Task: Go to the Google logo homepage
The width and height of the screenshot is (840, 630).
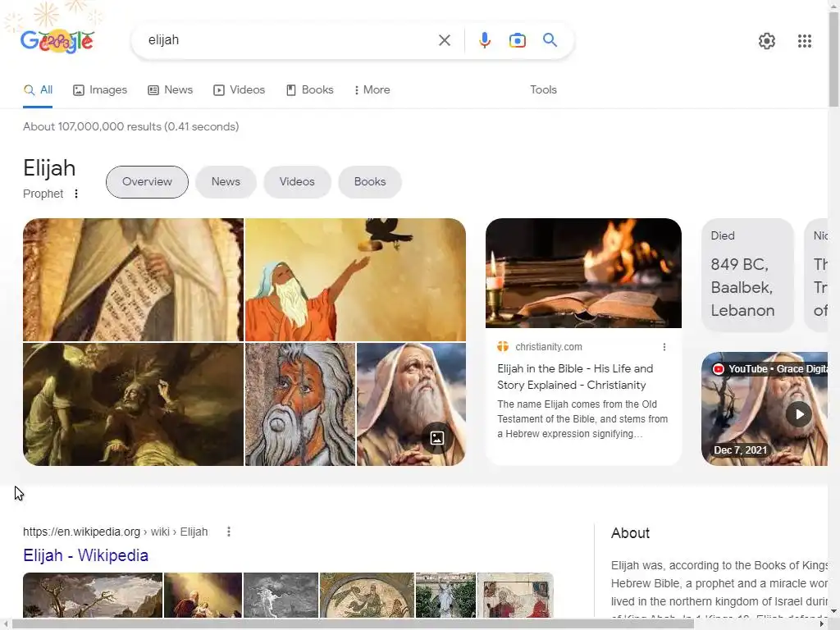Action: pos(57,41)
